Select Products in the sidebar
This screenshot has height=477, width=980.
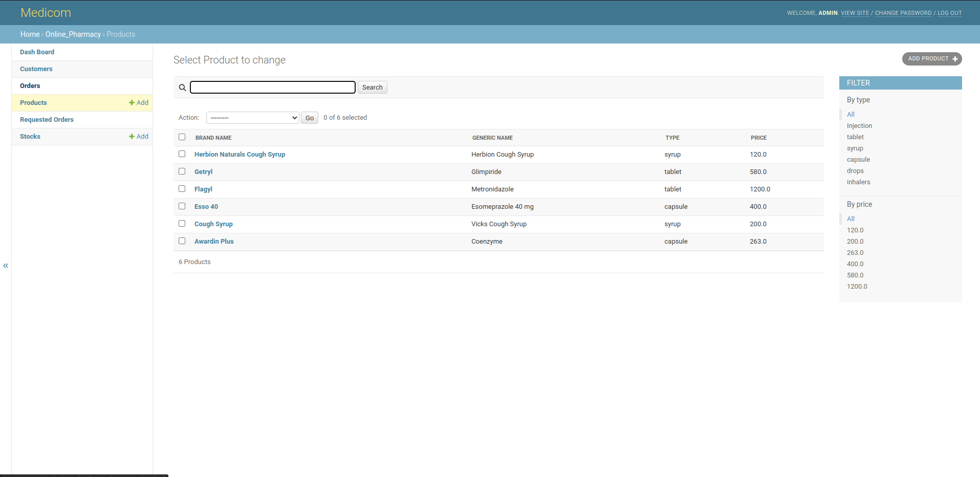[x=33, y=103]
